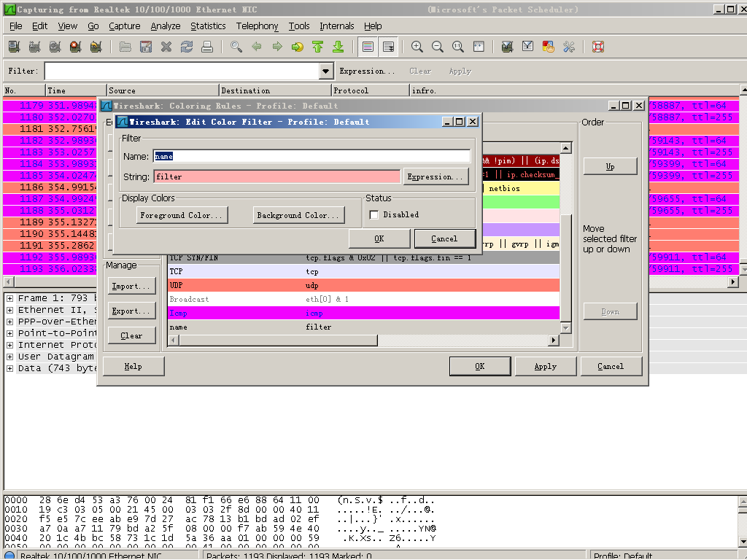Screen dimensions: 747x560
Task: Save the capture file with floppy icon
Action: 146,47
